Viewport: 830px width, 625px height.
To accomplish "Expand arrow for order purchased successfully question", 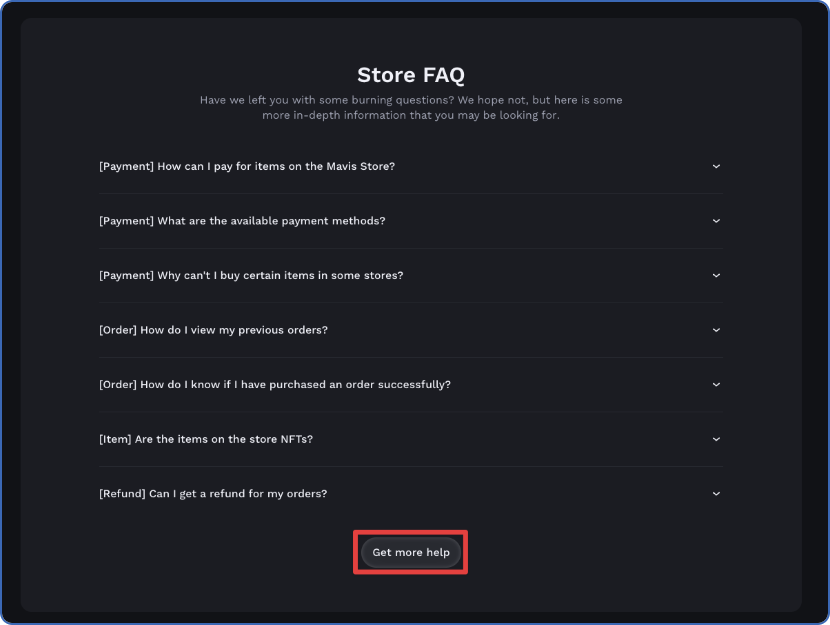I will [716, 384].
